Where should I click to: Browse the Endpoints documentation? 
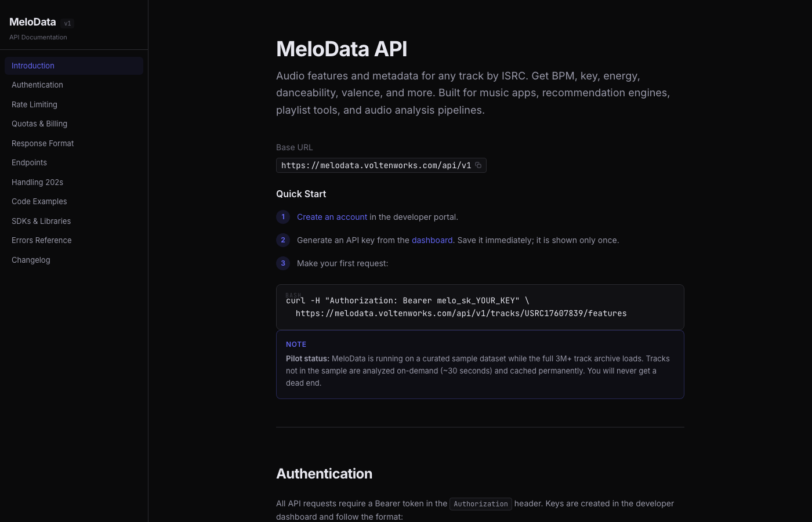29,162
